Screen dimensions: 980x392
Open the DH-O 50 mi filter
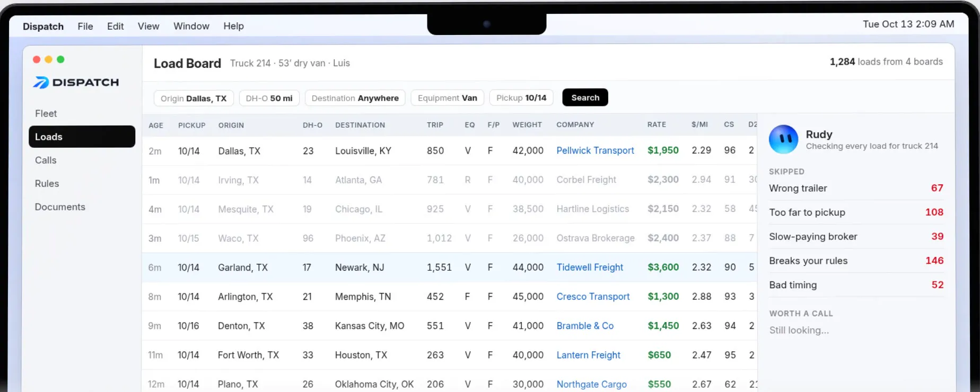269,98
